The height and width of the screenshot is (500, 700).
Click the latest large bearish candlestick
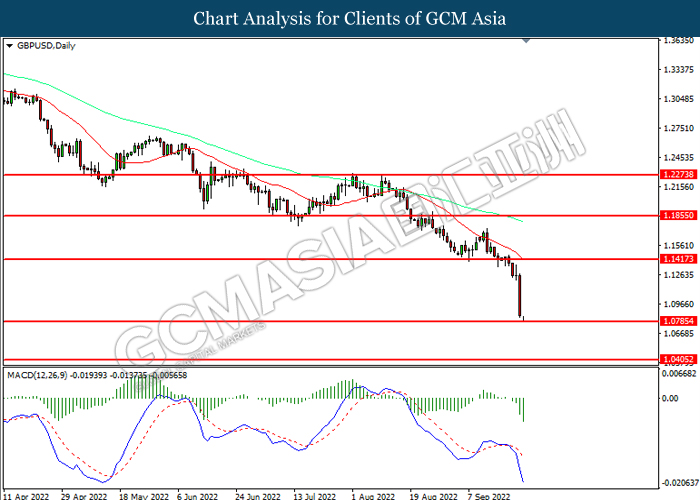click(x=520, y=296)
